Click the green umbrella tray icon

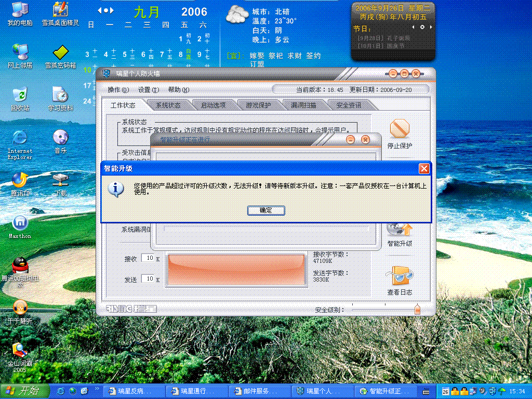pyautogui.click(x=502, y=392)
